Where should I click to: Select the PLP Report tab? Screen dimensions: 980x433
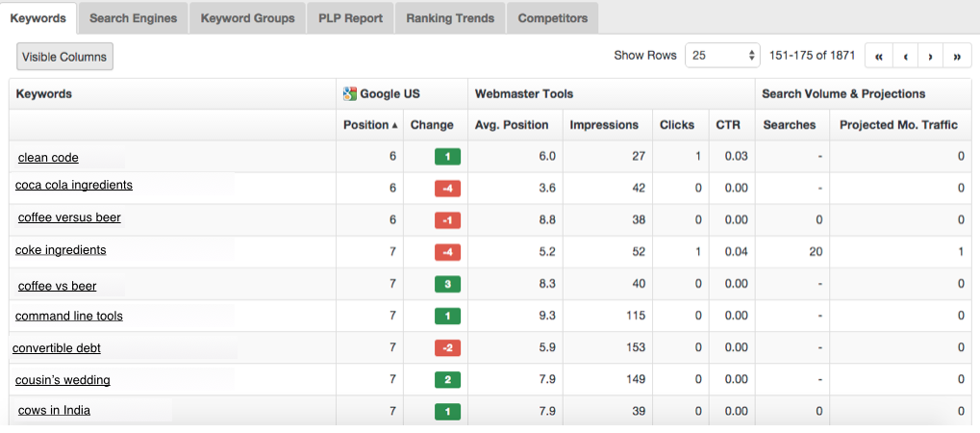350,18
